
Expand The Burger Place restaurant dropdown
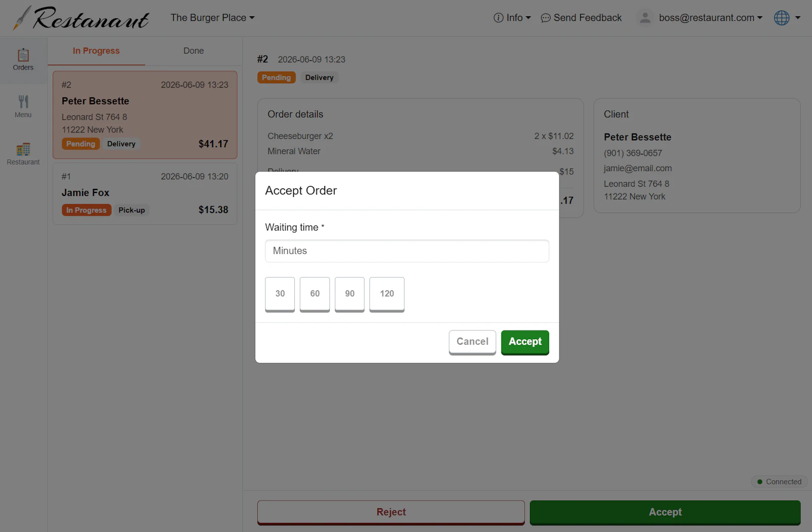213,18
